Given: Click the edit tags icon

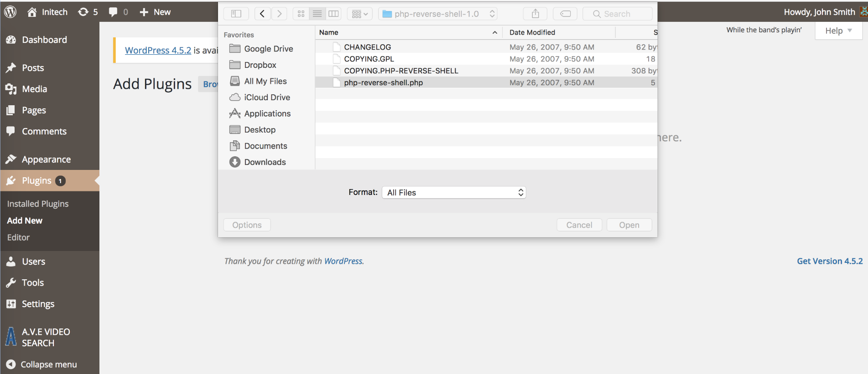Looking at the screenshot, I should coord(565,14).
